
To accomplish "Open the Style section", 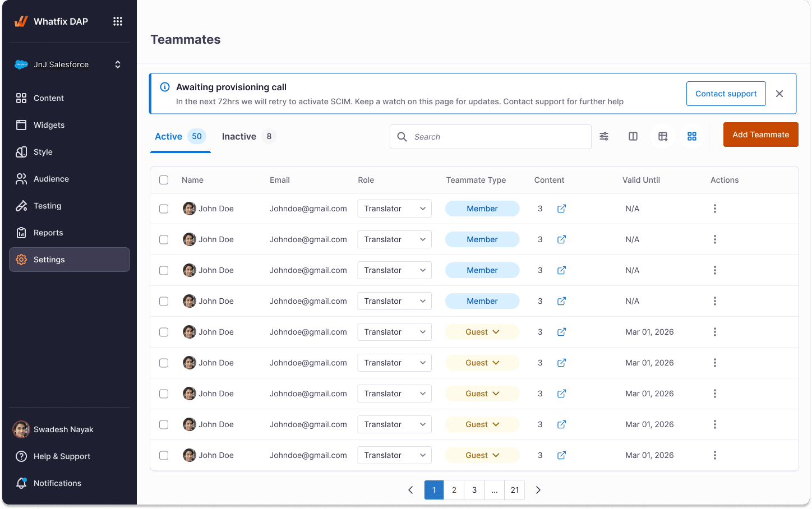I will [x=70, y=152].
